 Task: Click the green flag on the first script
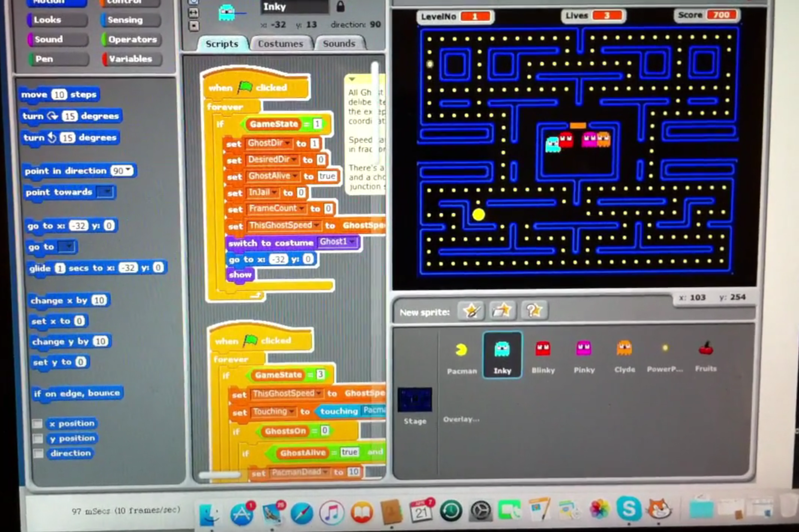(245, 87)
